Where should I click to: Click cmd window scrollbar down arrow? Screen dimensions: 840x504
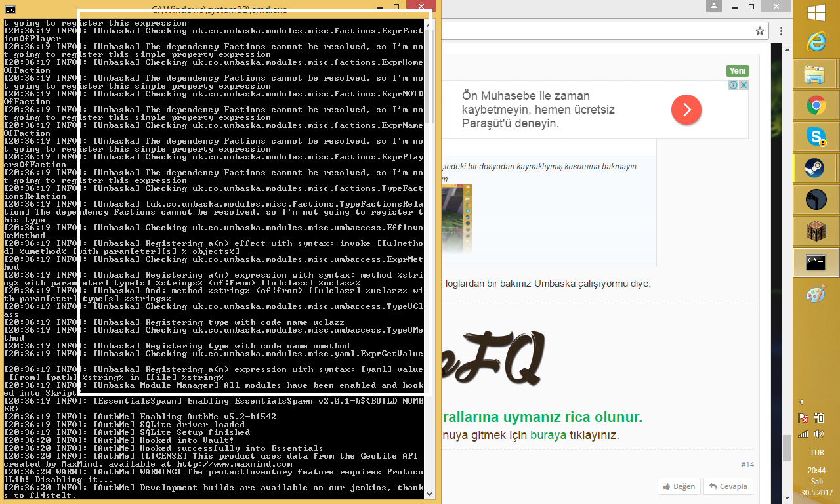pos(430,493)
